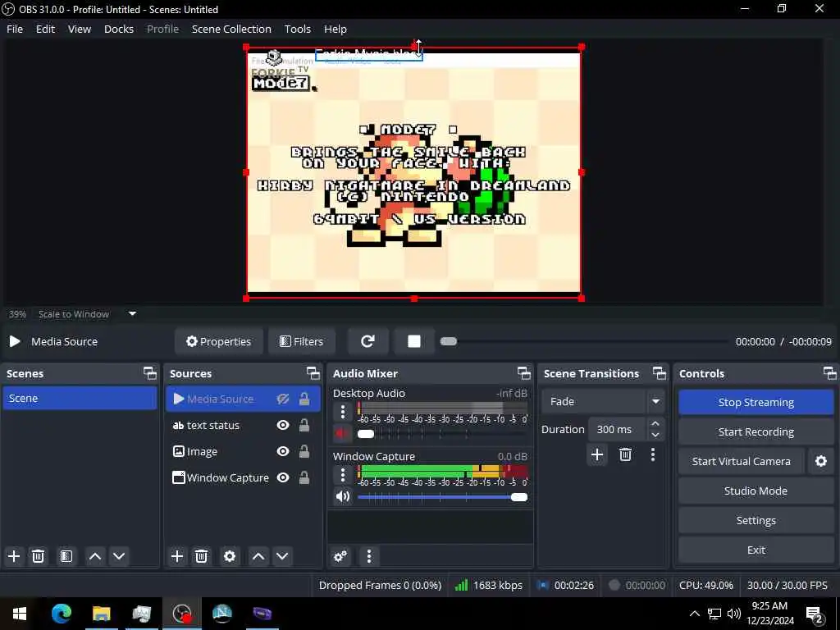This screenshot has width=840, height=630.
Task: Pop out the Sources dock
Action: 313,373
